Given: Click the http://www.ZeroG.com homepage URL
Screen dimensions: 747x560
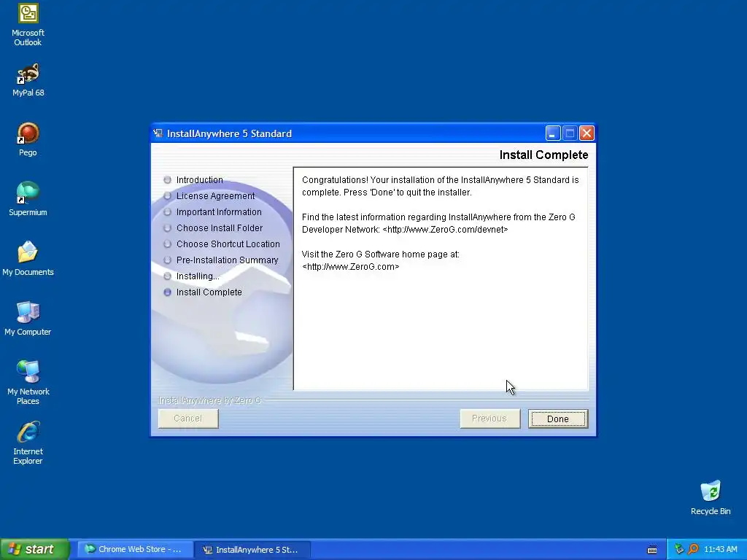Looking at the screenshot, I should (351, 267).
